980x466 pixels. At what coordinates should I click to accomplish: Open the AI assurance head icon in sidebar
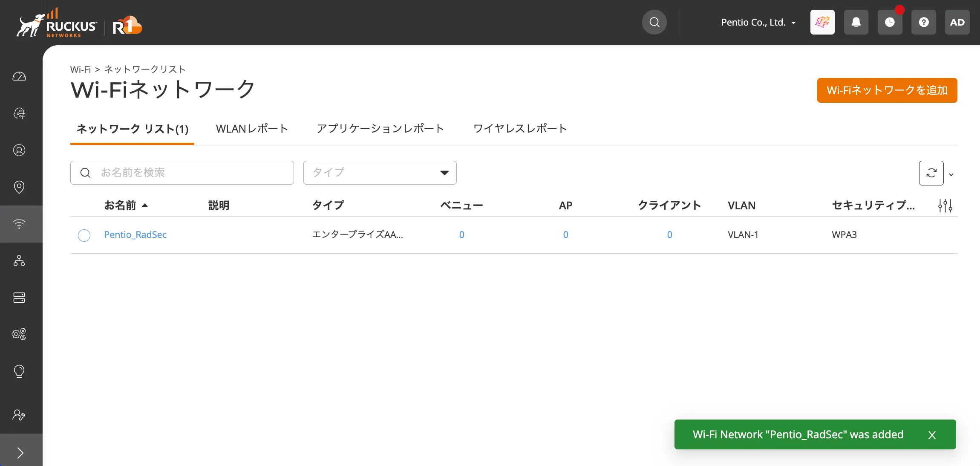pos(19,113)
